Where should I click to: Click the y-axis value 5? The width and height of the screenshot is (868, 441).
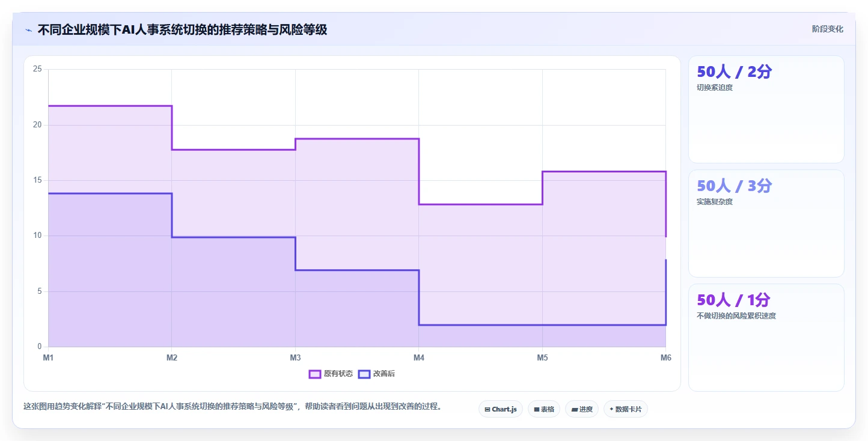pos(39,291)
